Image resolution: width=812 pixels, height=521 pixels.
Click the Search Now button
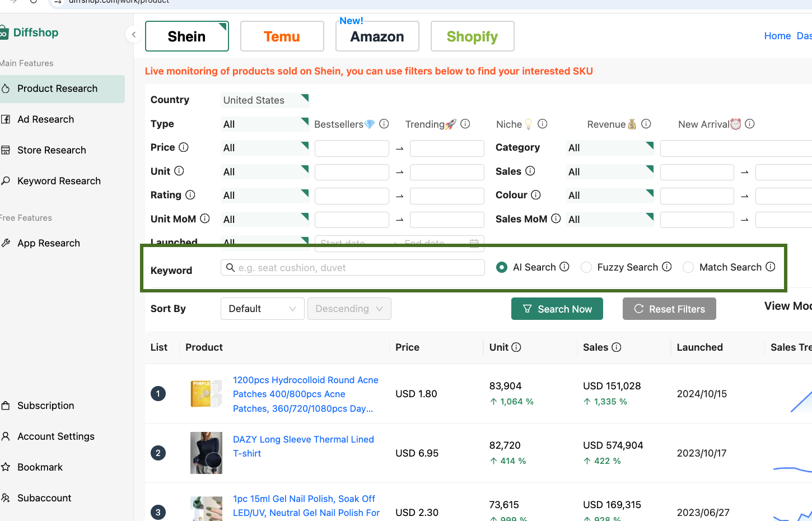click(557, 308)
